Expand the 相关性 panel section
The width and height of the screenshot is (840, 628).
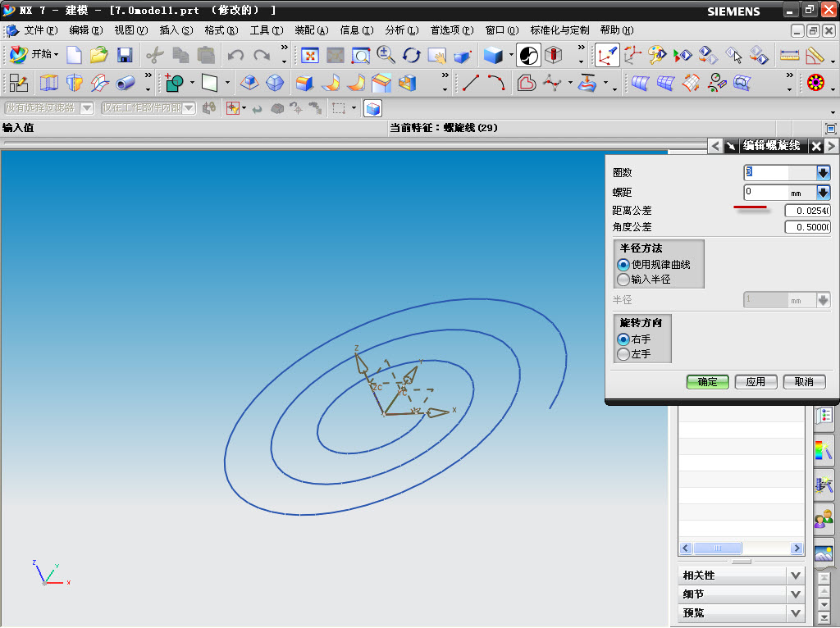tap(741, 576)
